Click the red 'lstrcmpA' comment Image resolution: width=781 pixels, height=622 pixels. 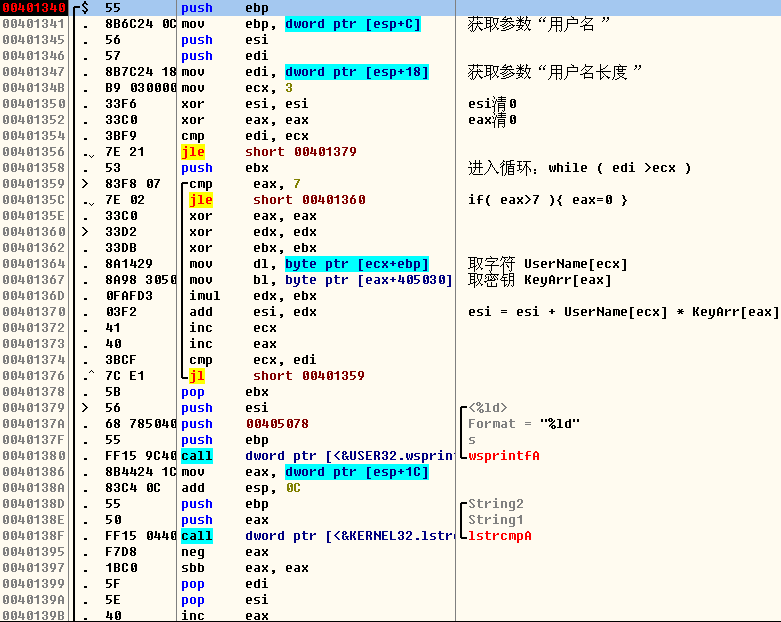pos(500,535)
